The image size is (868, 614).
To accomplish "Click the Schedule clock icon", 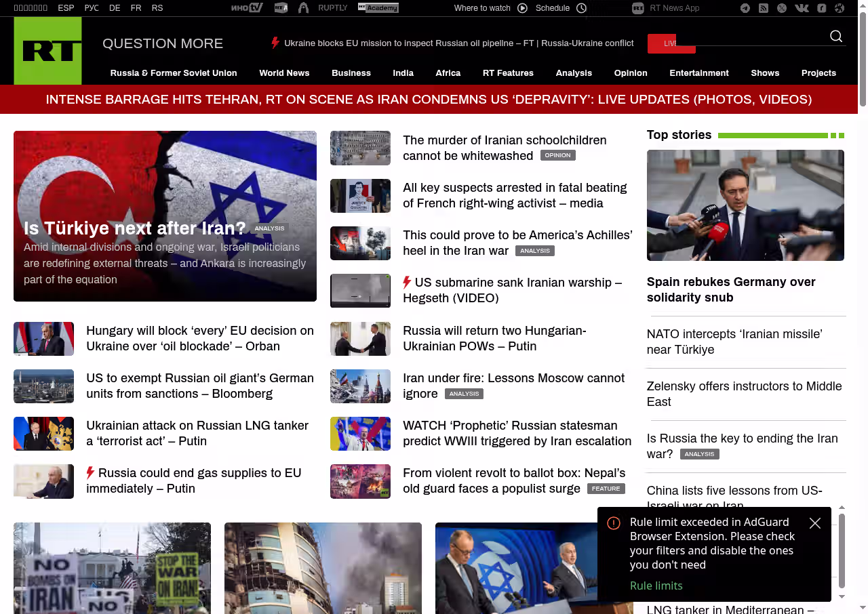I will click(x=581, y=8).
